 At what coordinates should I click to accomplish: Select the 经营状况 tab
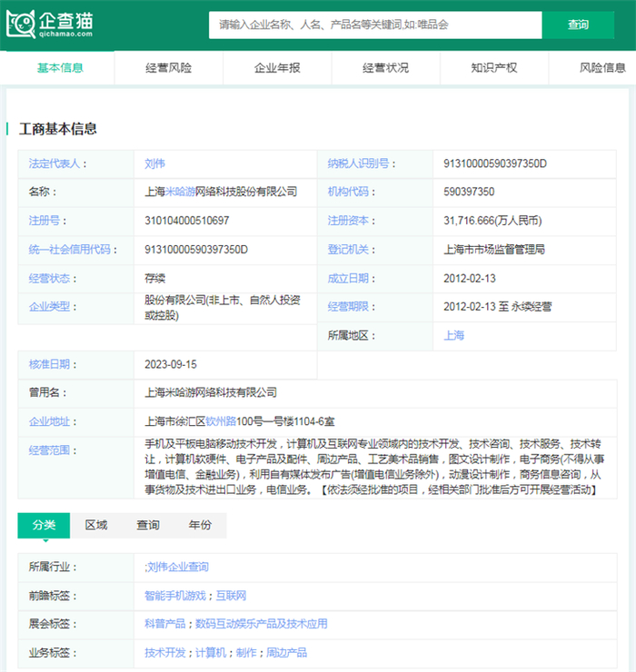click(385, 68)
